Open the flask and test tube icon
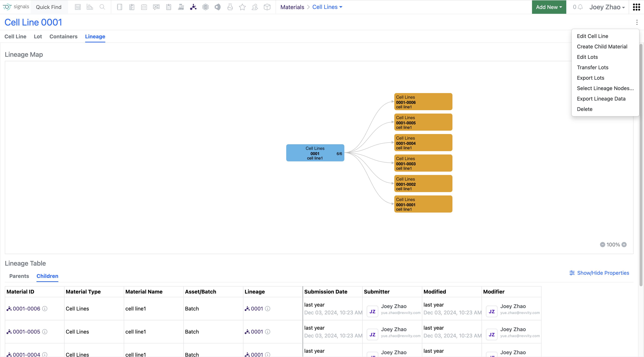The height and width of the screenshot is (357, 644). (181, 7)
